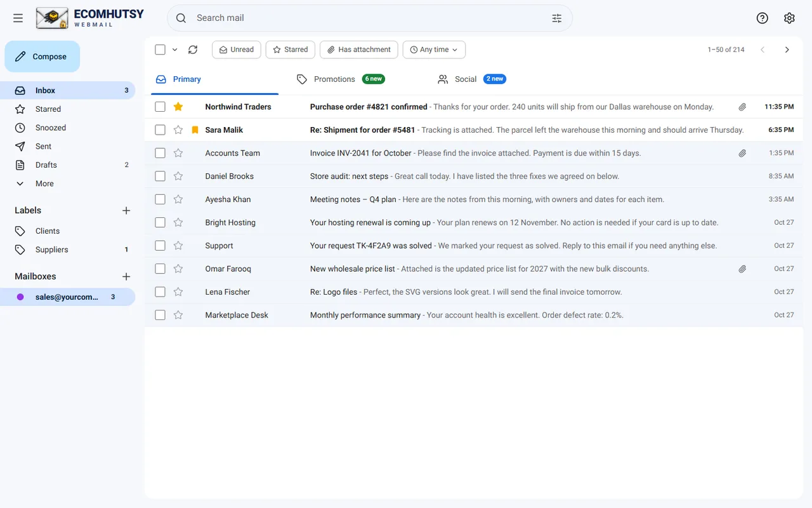Open "Meeting notes – Q4 plan" email
Screen dimensions: 812x508
tap(473, 199)
